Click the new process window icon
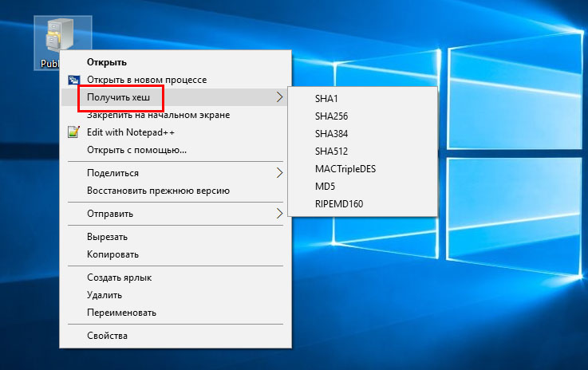Image resolution: width=588 pixels, height=370 pixels. 74,80
